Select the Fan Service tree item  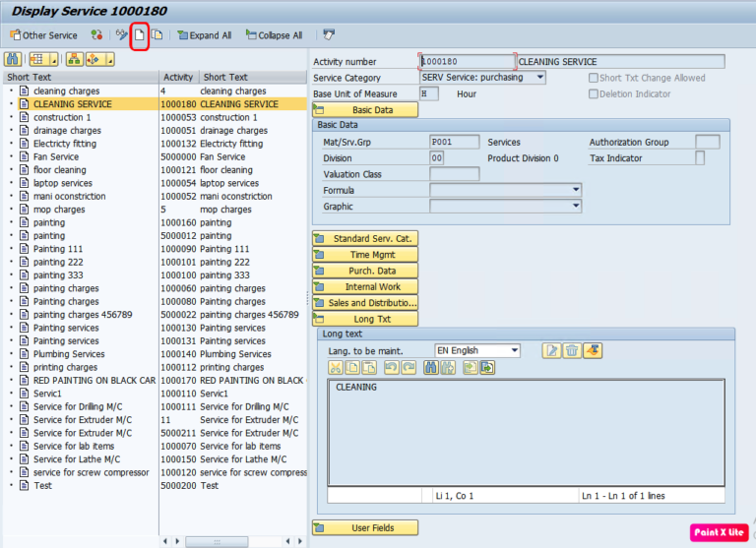coord(56,156)
